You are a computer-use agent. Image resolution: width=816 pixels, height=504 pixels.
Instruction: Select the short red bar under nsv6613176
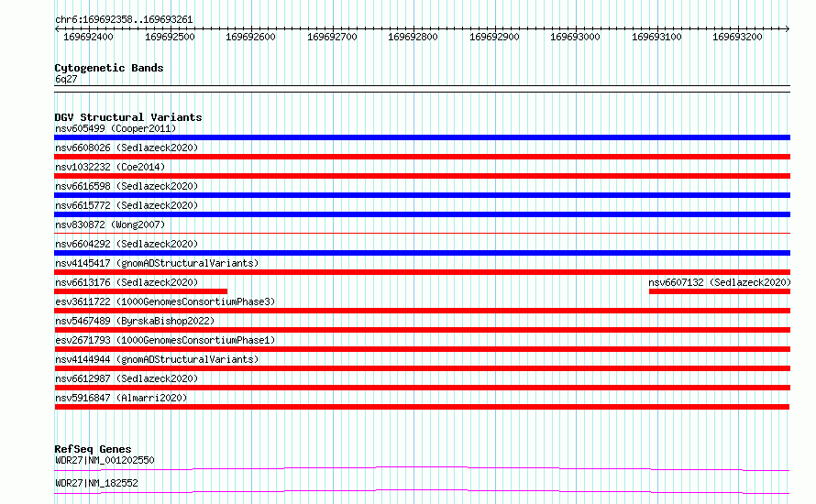tap(140, 291)
